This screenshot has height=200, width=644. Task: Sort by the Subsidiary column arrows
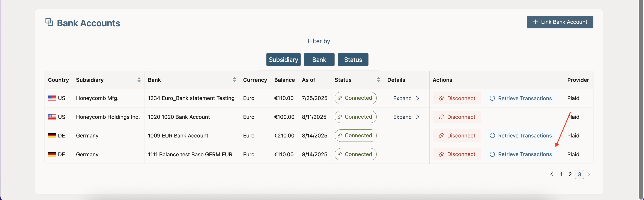[x=139, y=80]
